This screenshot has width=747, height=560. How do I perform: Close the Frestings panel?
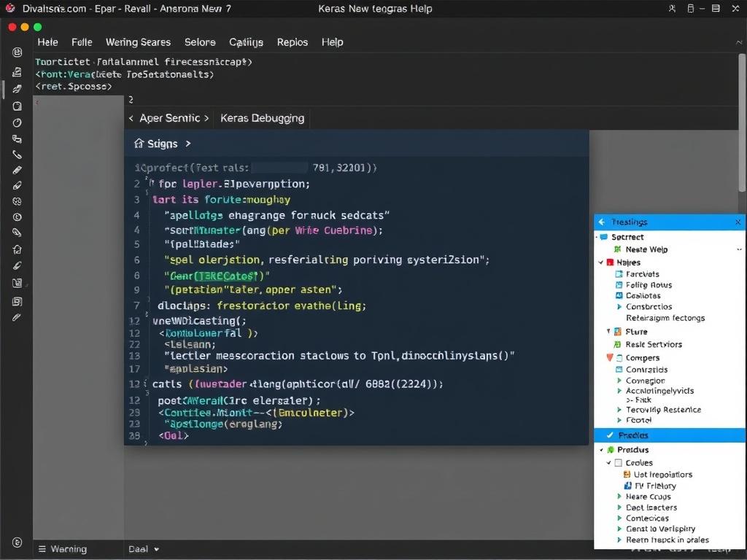pyautogui.click(x=738, y=222)
